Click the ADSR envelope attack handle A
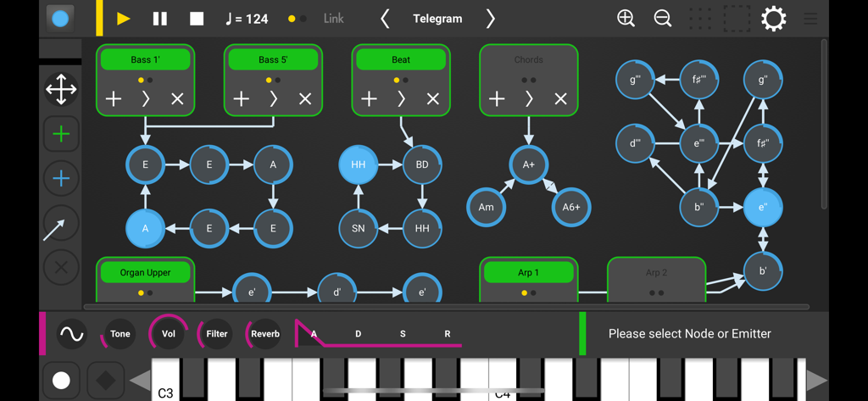The width and height of the screenshot is (868, 401). (314, 334)
